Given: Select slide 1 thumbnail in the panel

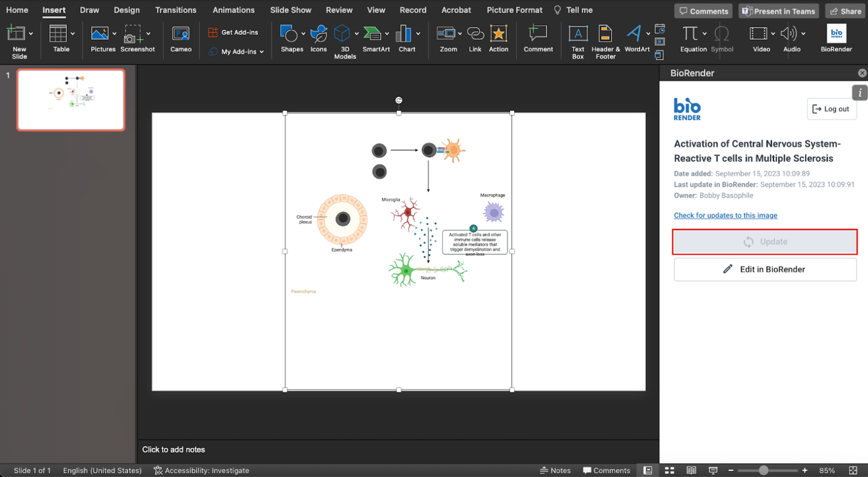Looking at the screenshot, I should pos(71,100).
